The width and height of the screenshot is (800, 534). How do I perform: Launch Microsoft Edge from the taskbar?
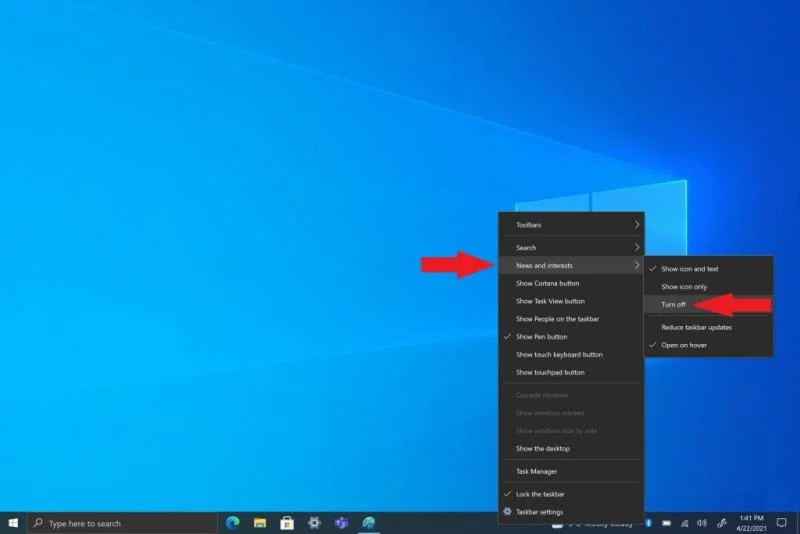point(233,523)
